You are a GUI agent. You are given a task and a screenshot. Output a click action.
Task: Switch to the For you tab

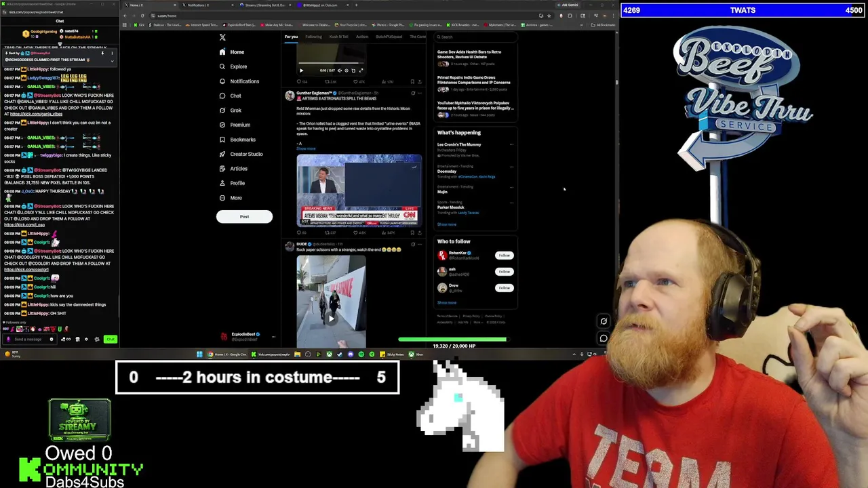(291, 37)
